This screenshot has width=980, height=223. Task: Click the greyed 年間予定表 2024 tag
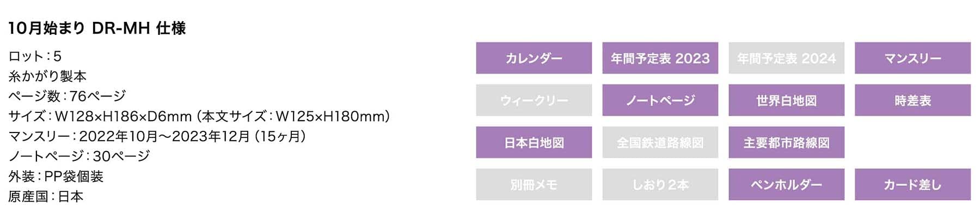(x=786, y=58)
